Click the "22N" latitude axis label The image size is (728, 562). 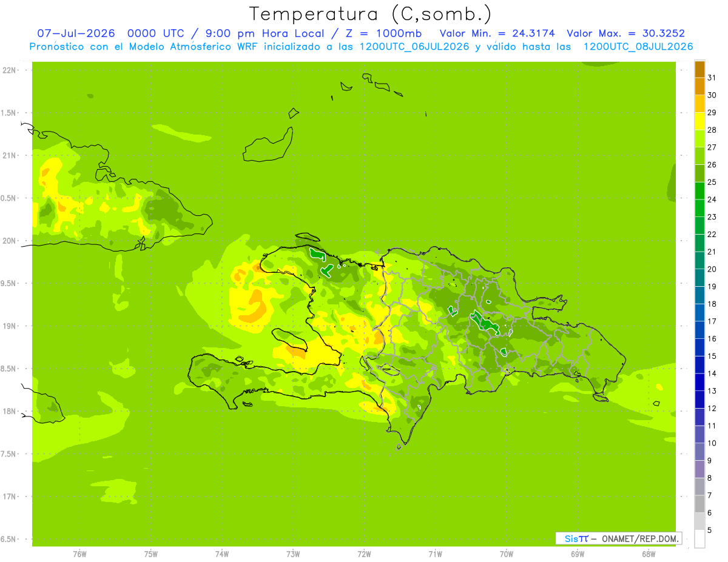point(10,70)
